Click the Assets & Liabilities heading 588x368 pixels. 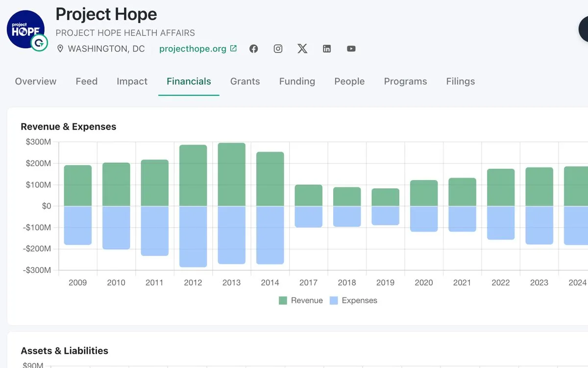coord(65,351)
